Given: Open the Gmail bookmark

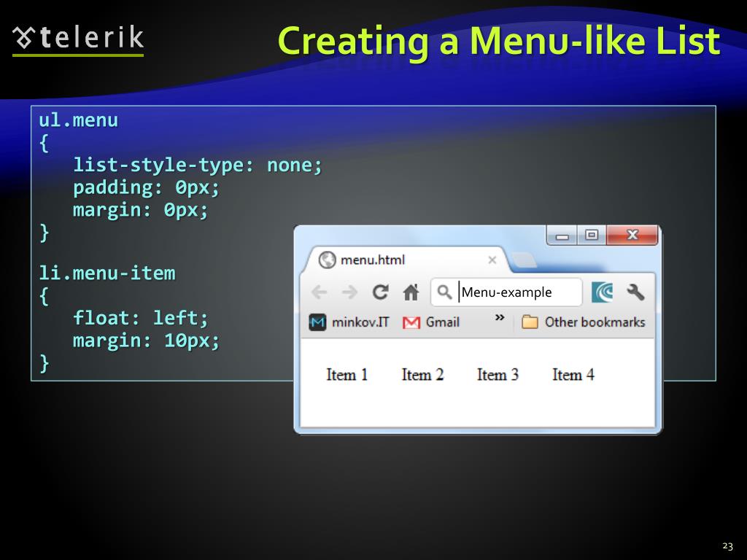Looking at the screenshot, I should pos(431,322).
